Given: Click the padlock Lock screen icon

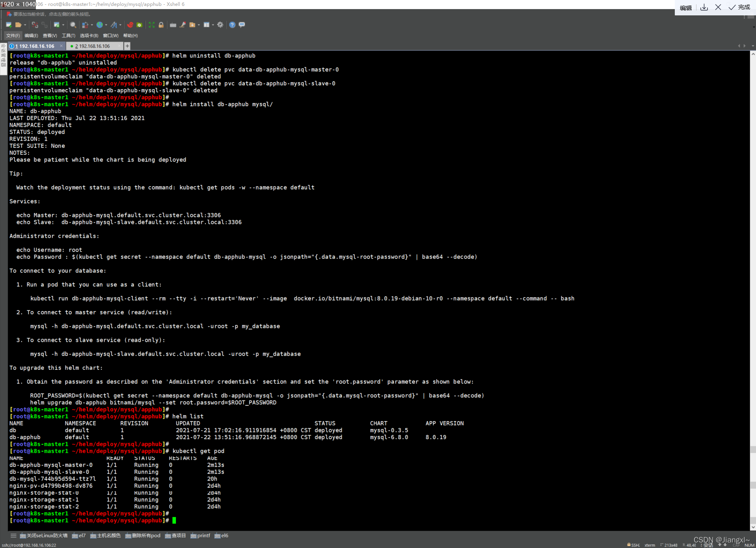Looking at the screenshot, I should click(161, 25).
